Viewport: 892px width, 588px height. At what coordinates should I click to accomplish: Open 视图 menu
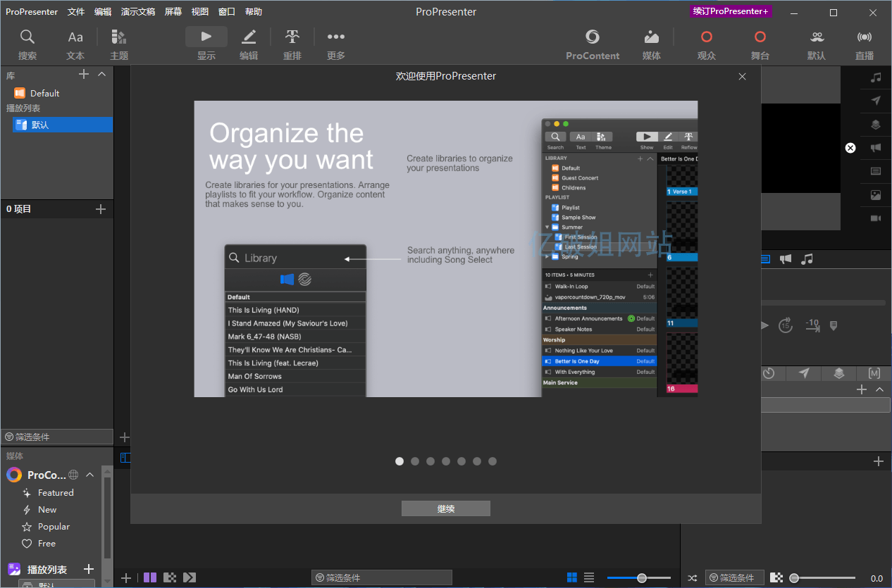coord(200,12)
